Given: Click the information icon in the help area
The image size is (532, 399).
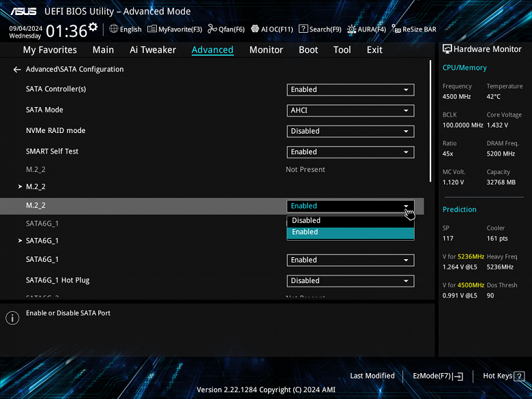Looking at the screenshot, I should click(12, 318).
